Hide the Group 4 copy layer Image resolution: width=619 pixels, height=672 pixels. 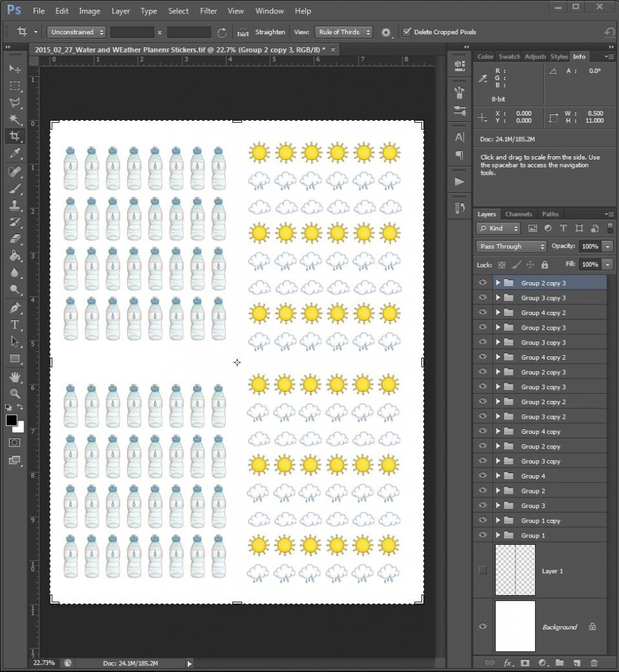[x=482, y=430]
